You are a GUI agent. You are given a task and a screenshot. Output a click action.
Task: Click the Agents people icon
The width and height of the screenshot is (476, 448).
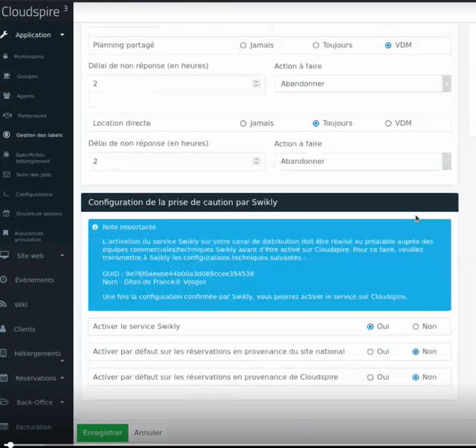[x=6, y=96]
